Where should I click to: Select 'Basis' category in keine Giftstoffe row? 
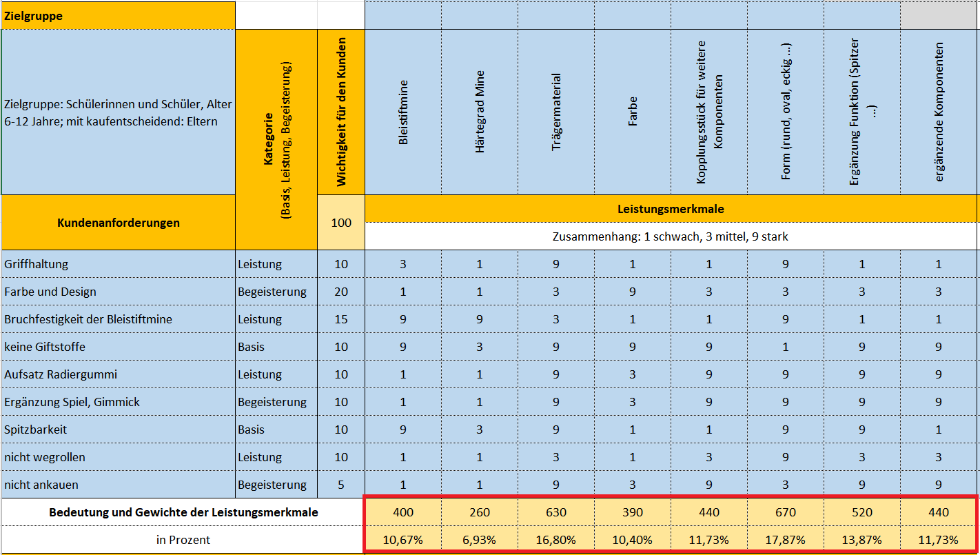tap(276, 347)
